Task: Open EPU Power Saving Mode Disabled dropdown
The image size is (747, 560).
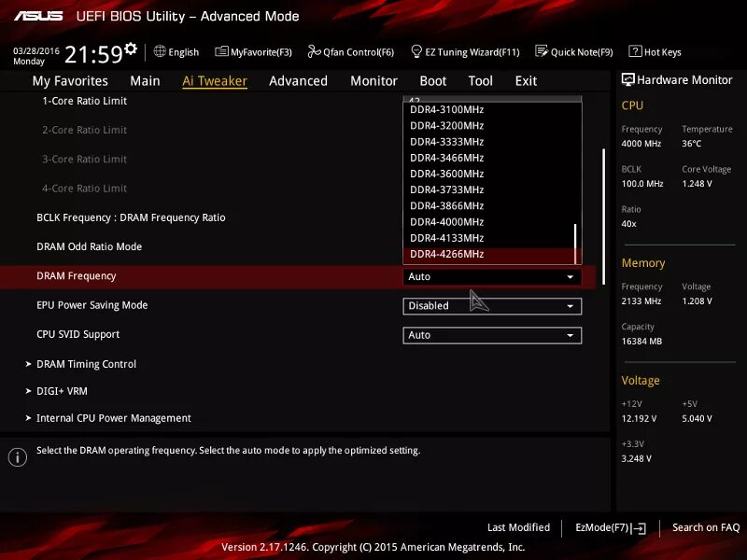Action: [492, 306]
